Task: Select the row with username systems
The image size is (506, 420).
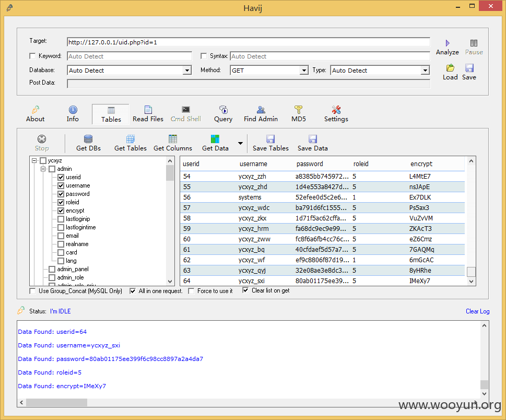Action: click(322, 197)
